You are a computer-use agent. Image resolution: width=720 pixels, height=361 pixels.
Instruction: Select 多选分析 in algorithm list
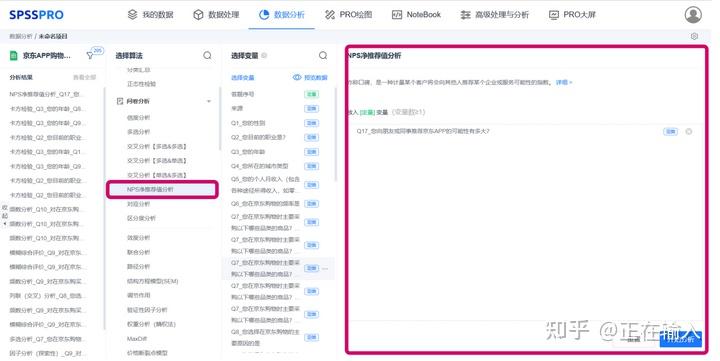pyautogui.click(x=138, y=132)
